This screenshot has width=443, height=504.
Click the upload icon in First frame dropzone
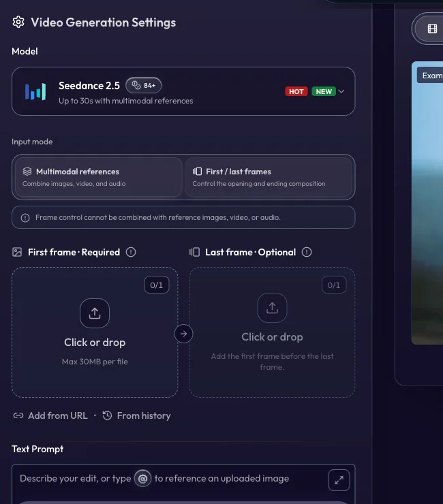[x=95, y=313]
